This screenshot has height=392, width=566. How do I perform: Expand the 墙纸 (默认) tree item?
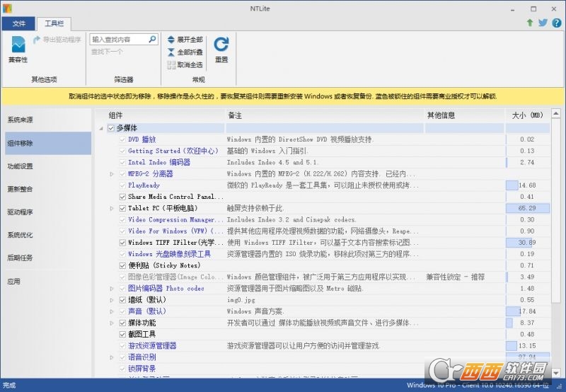pos(112,300)
